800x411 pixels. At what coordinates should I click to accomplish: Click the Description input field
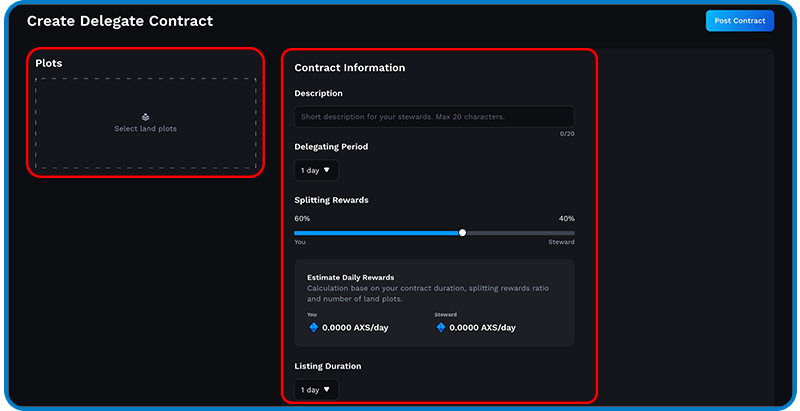[x=434, y=117]
